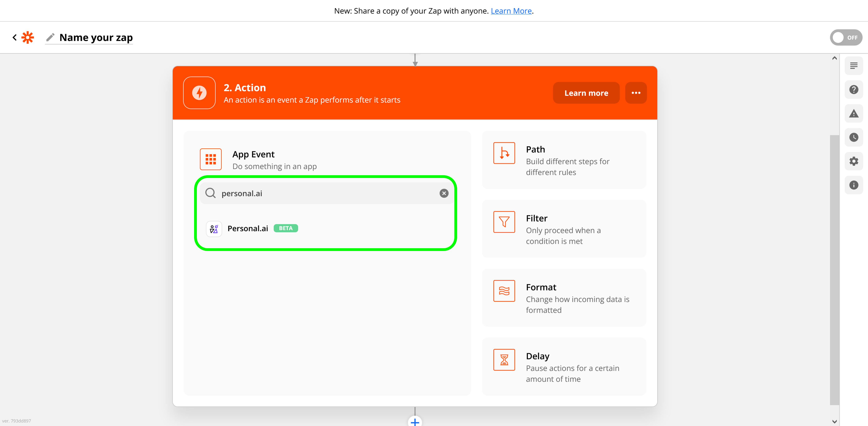Select the Path option
The width and height of the screenshot is (868, 426).
564,160
